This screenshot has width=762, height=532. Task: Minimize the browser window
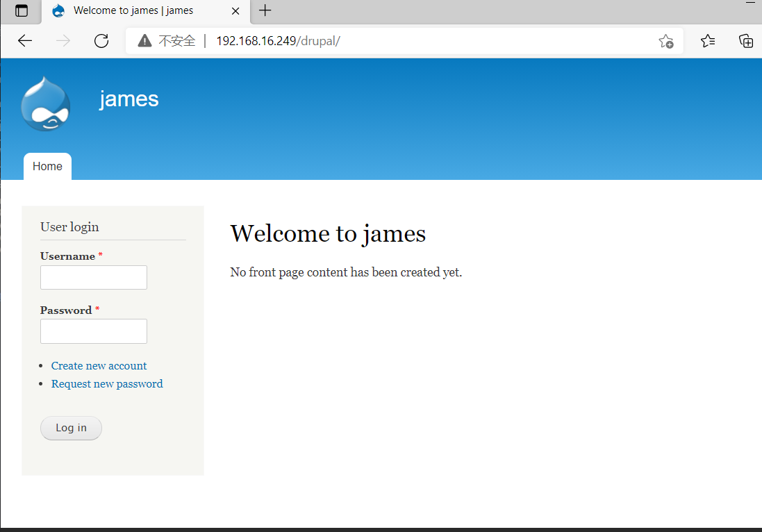tap(751, 2)
